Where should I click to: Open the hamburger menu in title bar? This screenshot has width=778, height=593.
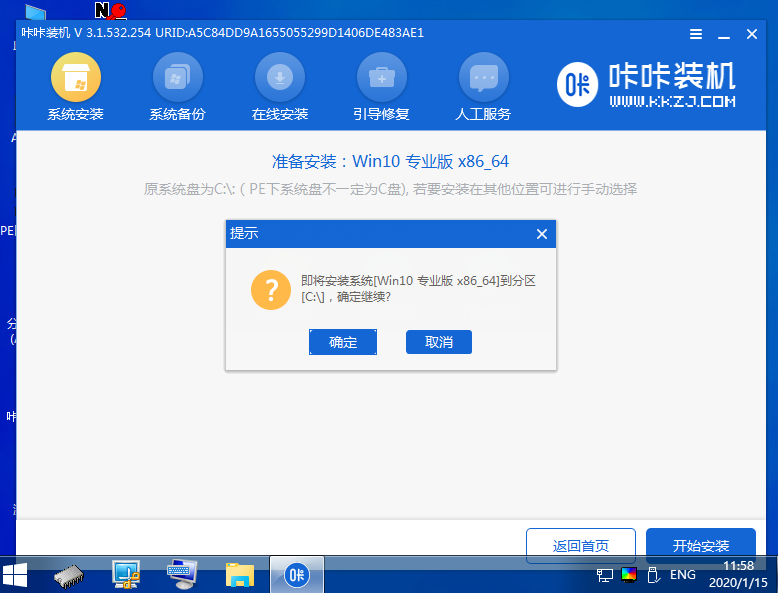[x=696, y=34]
